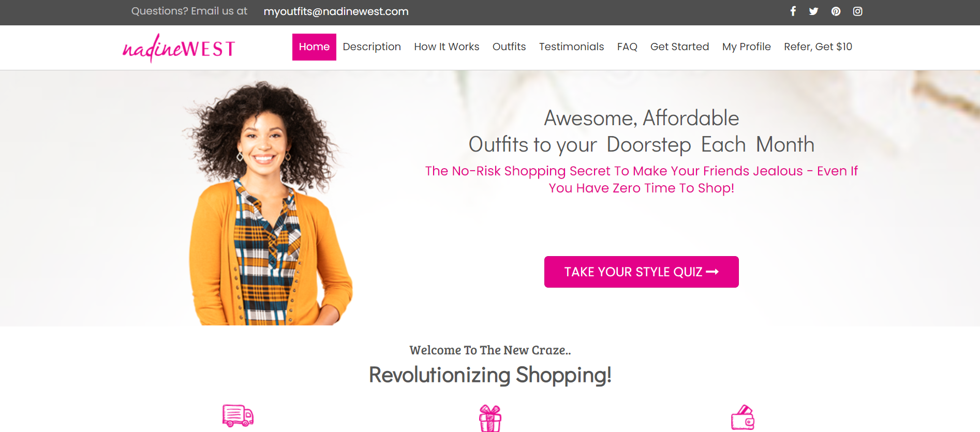Click Take Your Style Quiz button

click(642, 272)
